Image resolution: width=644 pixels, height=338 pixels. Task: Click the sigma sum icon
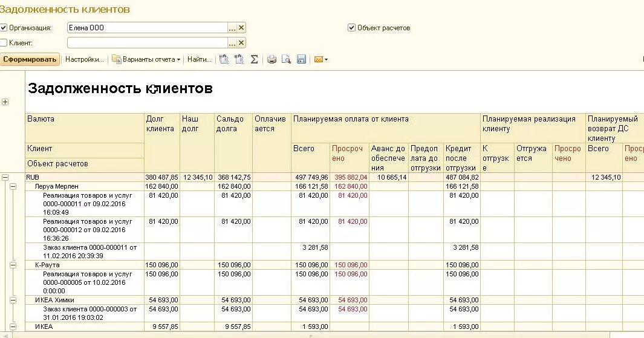click(x=254, y=59)
